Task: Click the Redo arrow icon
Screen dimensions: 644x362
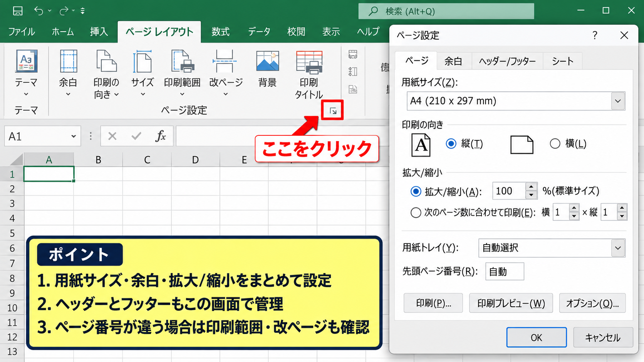Action: coord(64,11)
